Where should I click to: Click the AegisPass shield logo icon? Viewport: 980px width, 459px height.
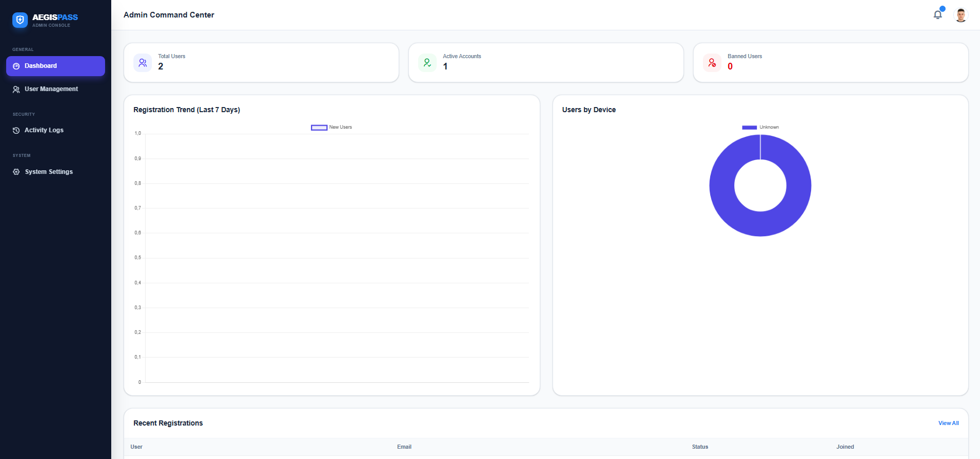point(20,20)
